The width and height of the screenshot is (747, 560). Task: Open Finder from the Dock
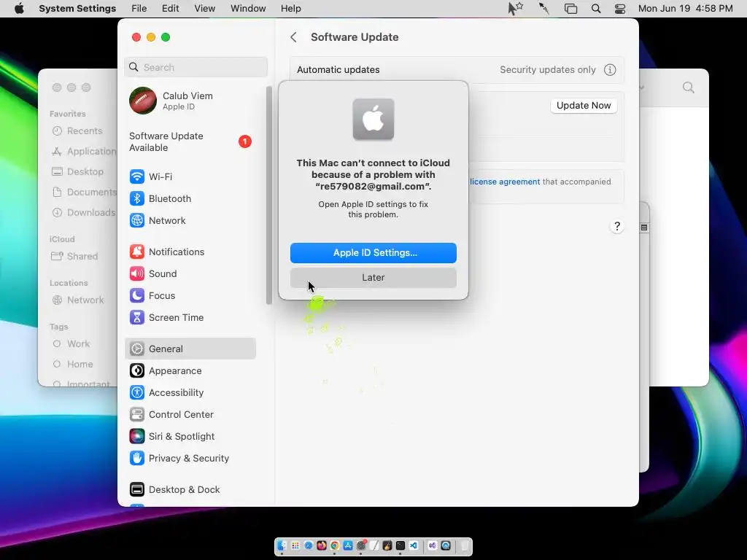(x=282, y=545)
